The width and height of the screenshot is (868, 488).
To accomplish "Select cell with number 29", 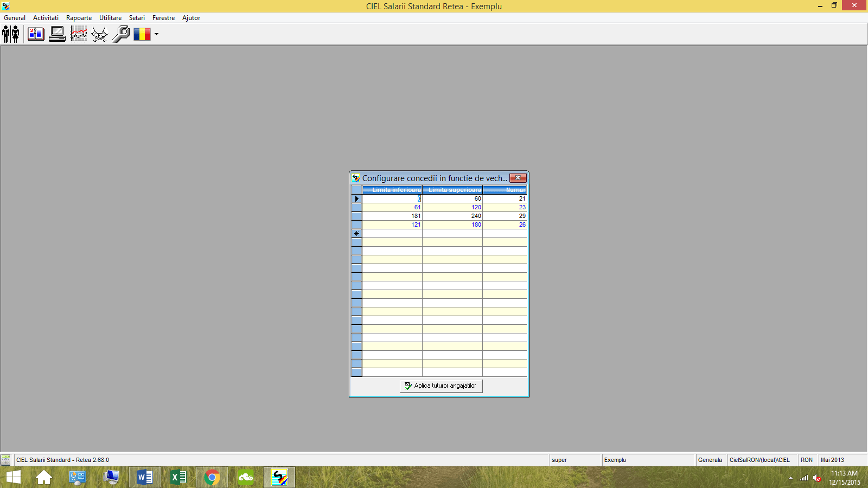I will coord(505,216).
